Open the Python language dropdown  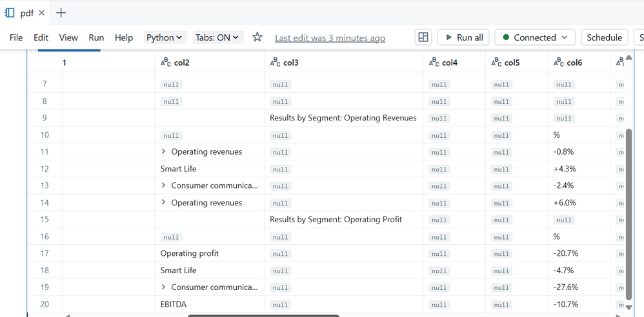tap(165, 37)
